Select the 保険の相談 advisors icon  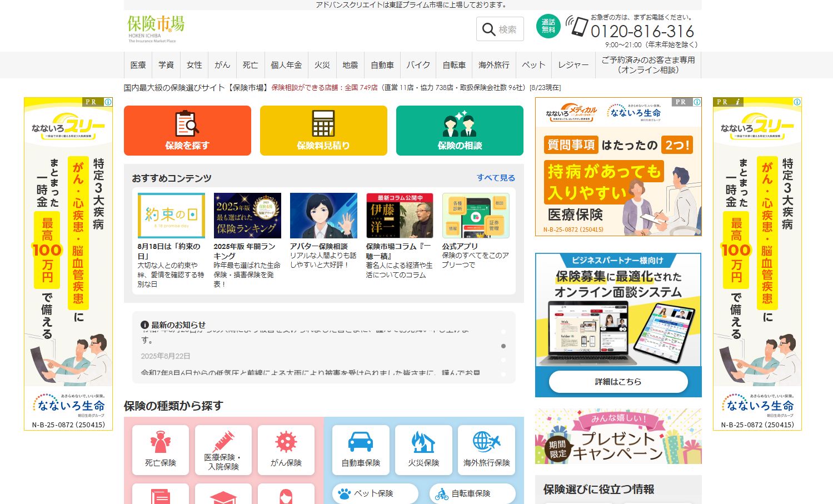tap(460, 124)
